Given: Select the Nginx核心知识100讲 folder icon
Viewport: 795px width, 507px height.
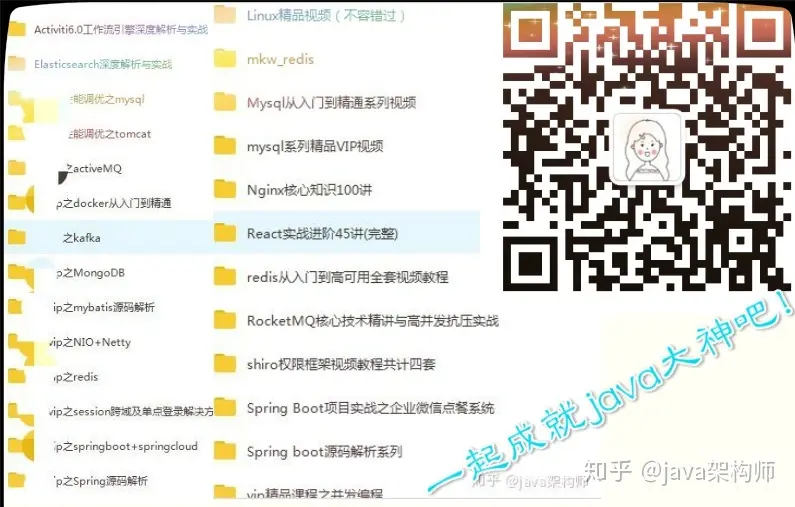Looking at the screenshot, I should click(225, 189).
